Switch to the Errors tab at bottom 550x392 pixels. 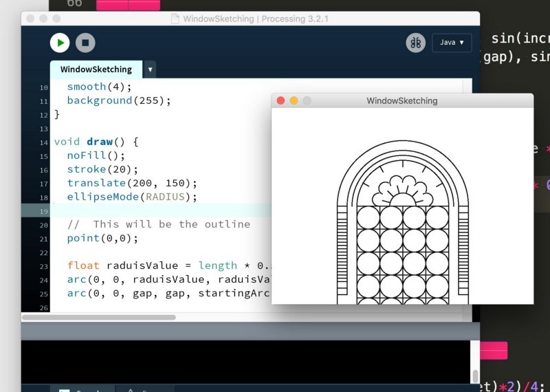coord(144,389)
